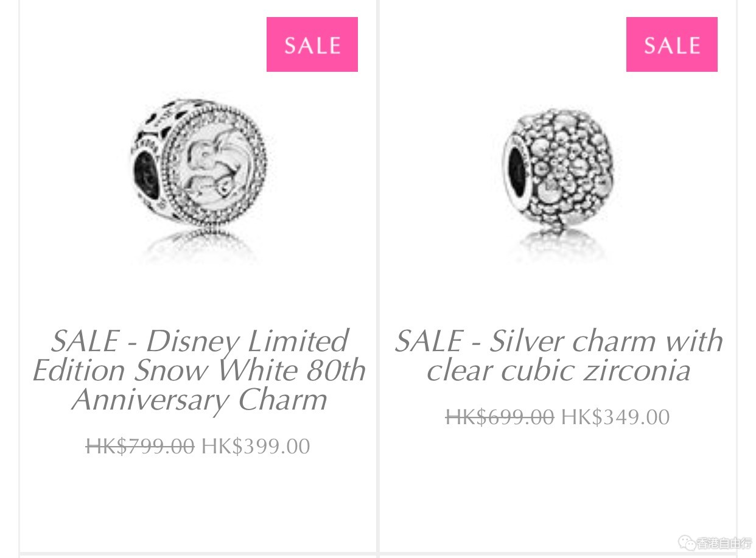This screenshot has width=756, height=558.
Task: Click the pink SALE badge on silver zirconia charm
Action: point(671,44)
